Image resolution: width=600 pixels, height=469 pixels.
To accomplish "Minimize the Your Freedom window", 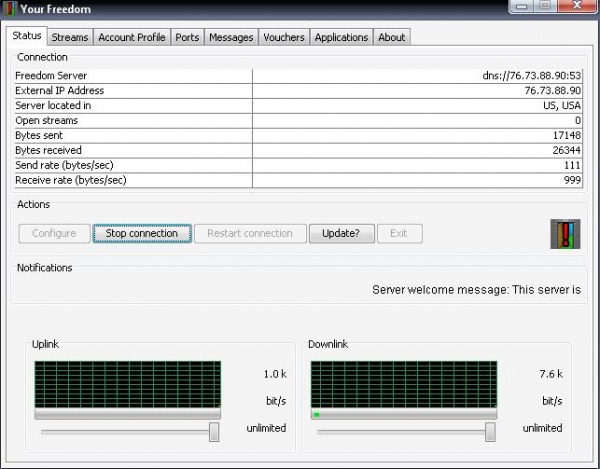I will coord(522,7).
